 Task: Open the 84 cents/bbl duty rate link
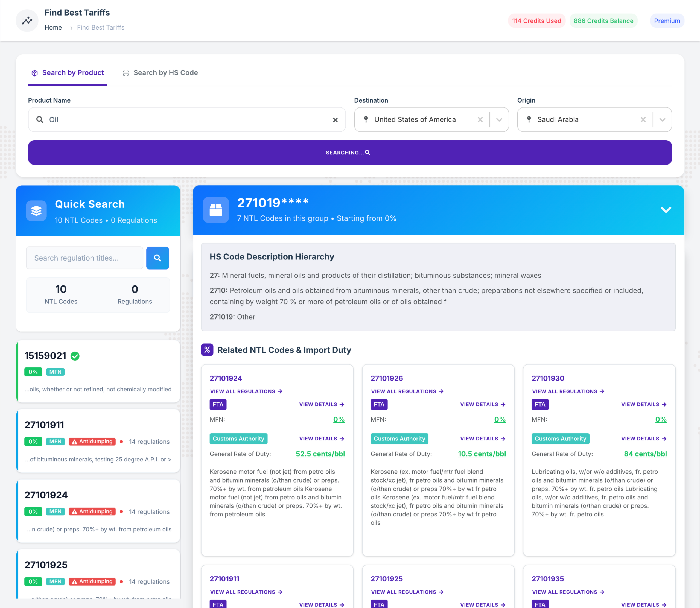tap(645, 454)
